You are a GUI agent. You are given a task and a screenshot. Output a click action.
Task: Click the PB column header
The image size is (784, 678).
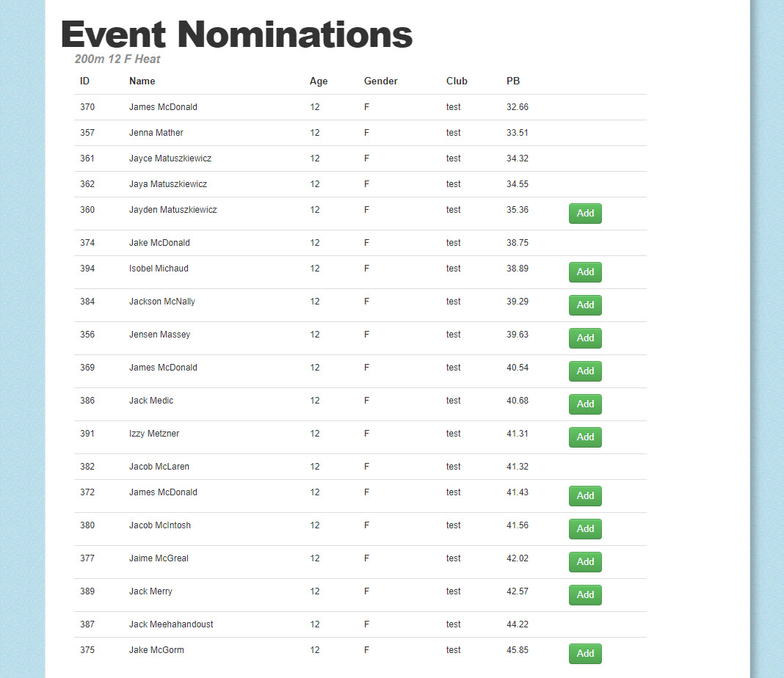tap(513, 81)
